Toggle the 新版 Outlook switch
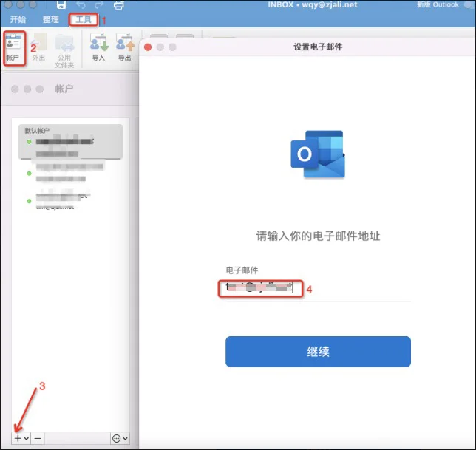 tap(470, 5)
